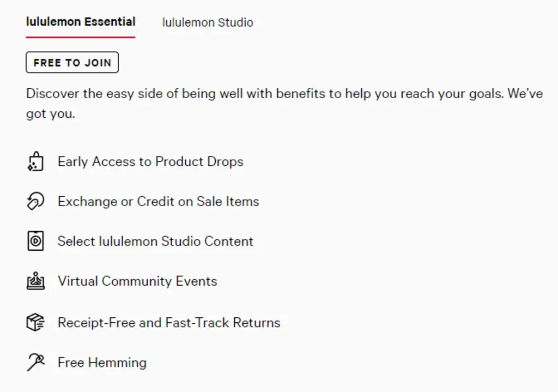Image resolution: width=558 pixels, height=392 pixels.
Task: Select the Free Hemming scissors icon
Action: [x=35, y=362]
